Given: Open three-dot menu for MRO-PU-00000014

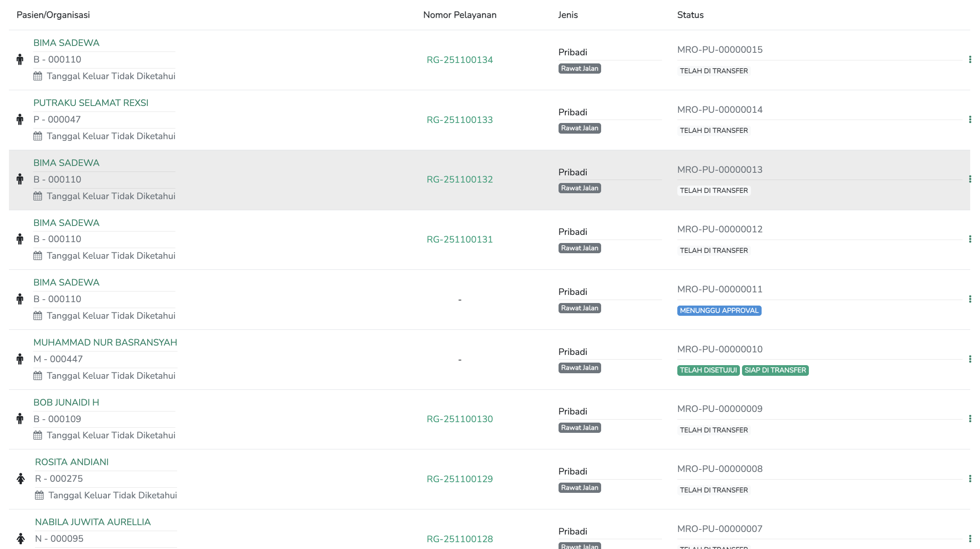Looking at the screenshot, I should point(970,120).
